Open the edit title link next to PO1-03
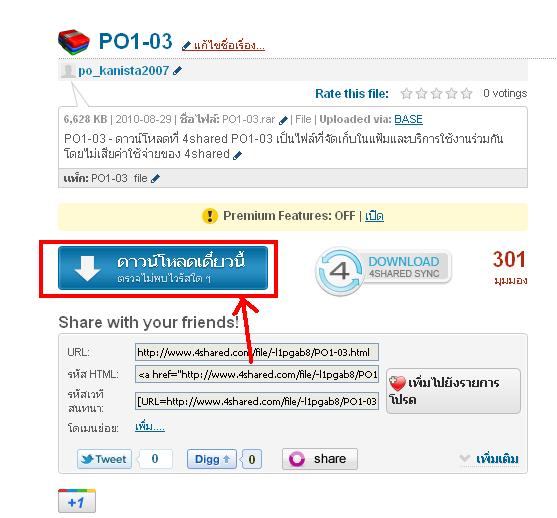The image size is (557, 518). coord(223,45)
